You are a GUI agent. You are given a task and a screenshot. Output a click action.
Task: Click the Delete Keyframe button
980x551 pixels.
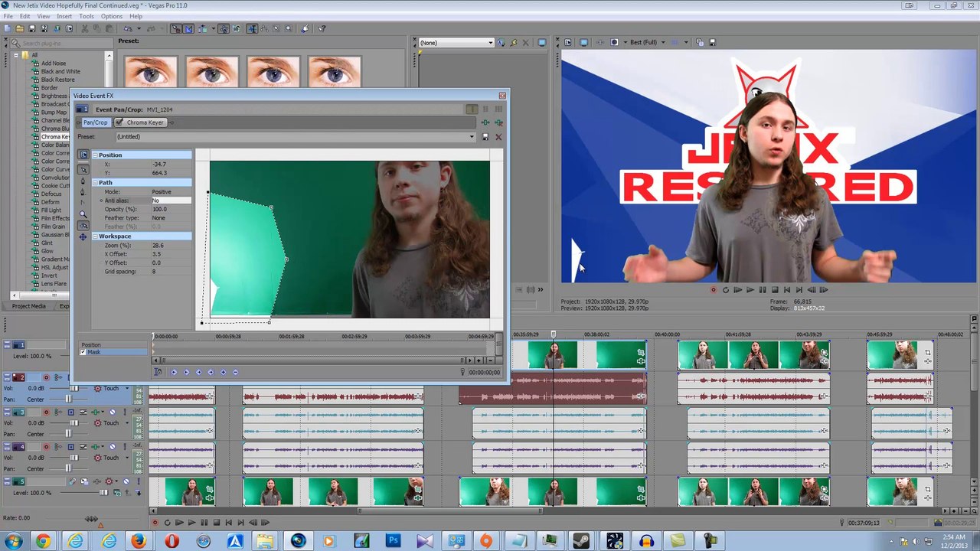point(235,372)
